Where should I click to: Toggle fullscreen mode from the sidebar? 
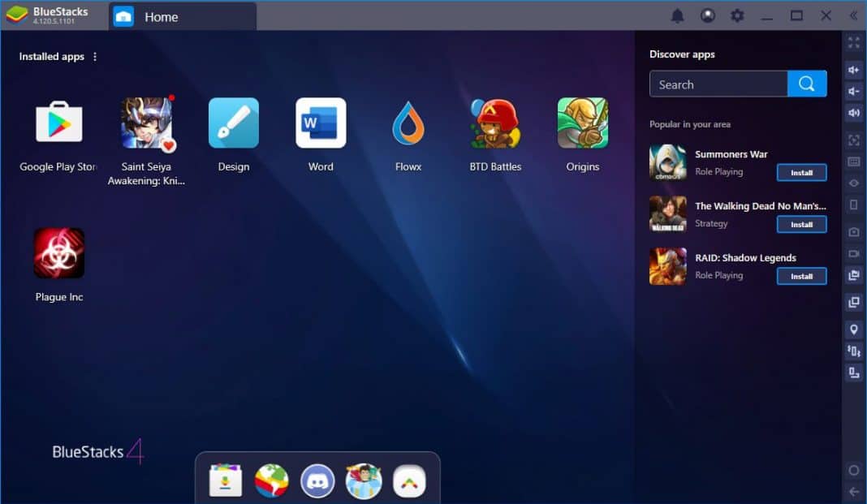(853, 43)
